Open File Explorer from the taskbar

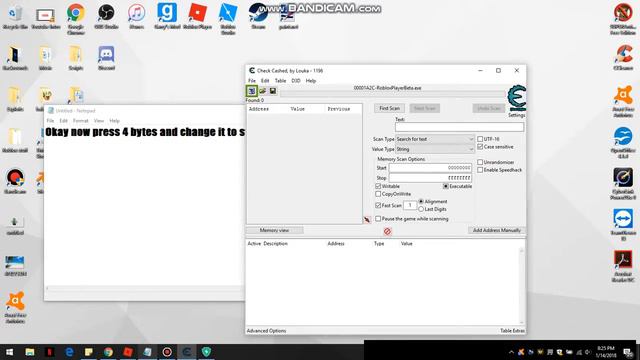tap(30, 351)
